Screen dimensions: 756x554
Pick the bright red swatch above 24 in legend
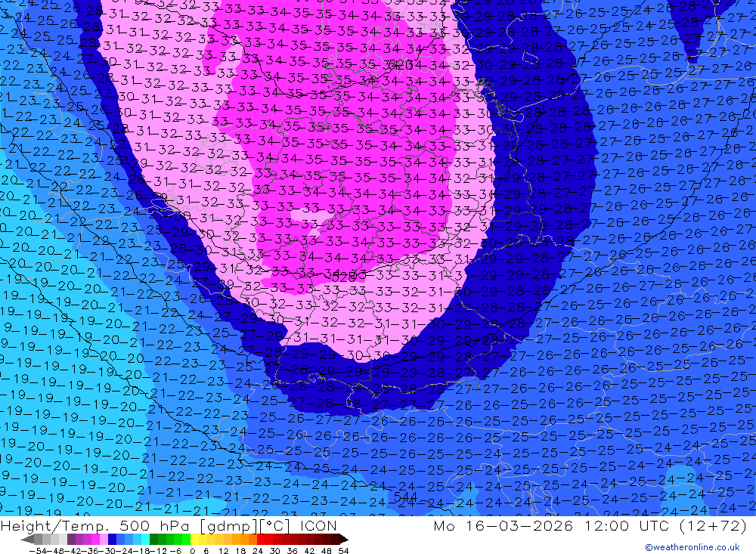pos(261,539)
